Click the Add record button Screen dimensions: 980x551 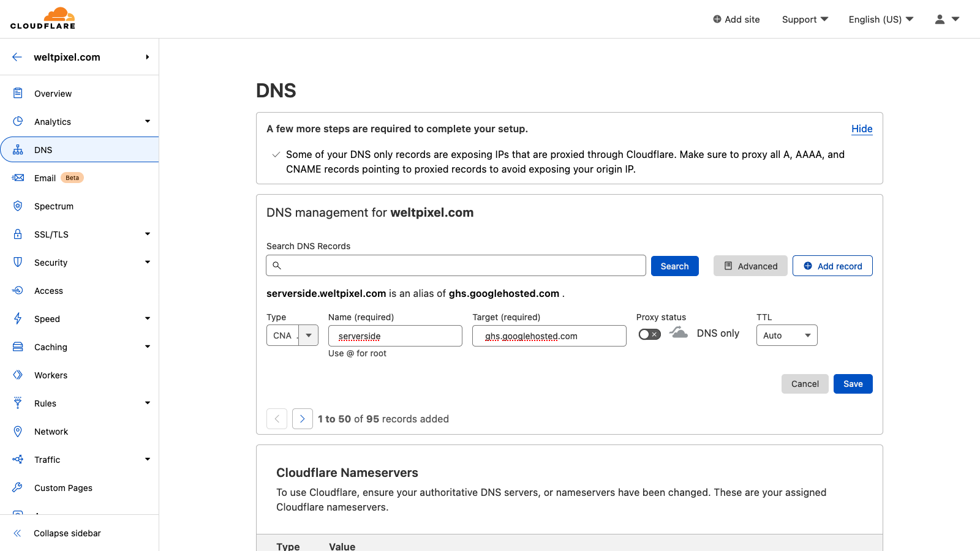point(832,266)
